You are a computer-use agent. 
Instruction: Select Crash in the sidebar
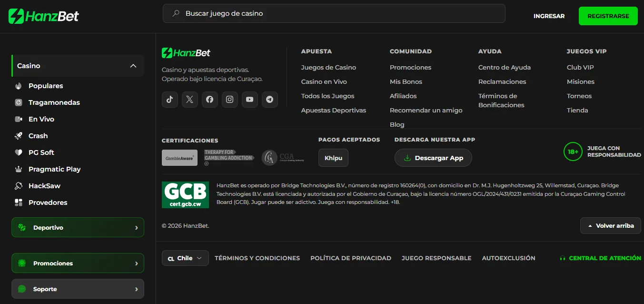(38, 136)
